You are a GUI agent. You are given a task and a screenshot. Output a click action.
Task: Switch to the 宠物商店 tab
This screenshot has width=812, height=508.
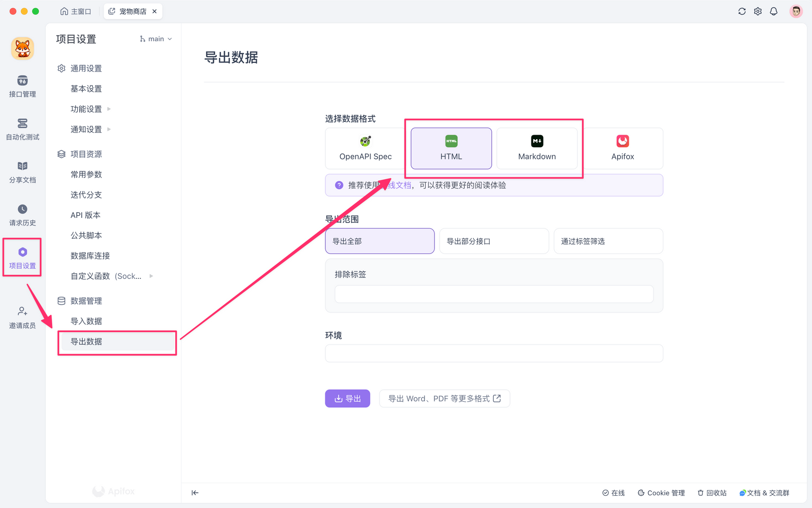click(x=132, y=11)
